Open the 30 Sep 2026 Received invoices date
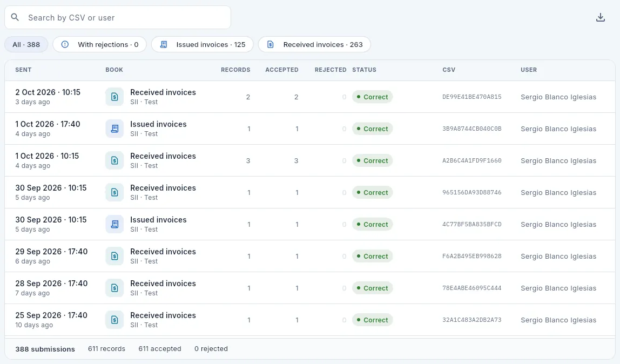Image resolution: width=620 pixels, height=364 pixels. [51, 188]
